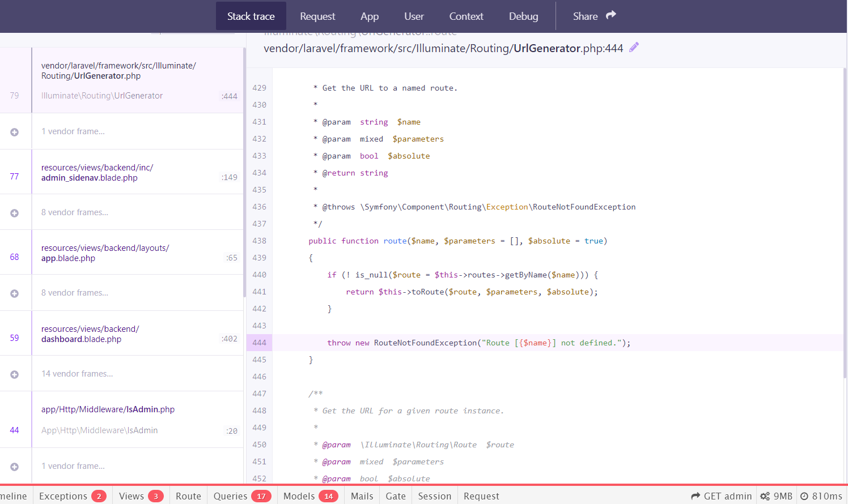Open Request tab in debugbar
This screenshot has height=504, width=848.
[x=481, y=496]
